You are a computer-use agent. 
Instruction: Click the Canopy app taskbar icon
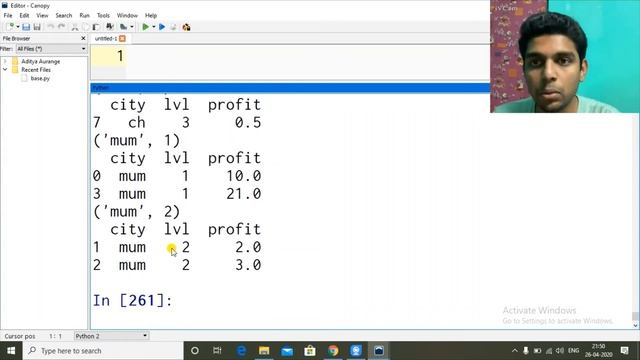coord(379,351)
